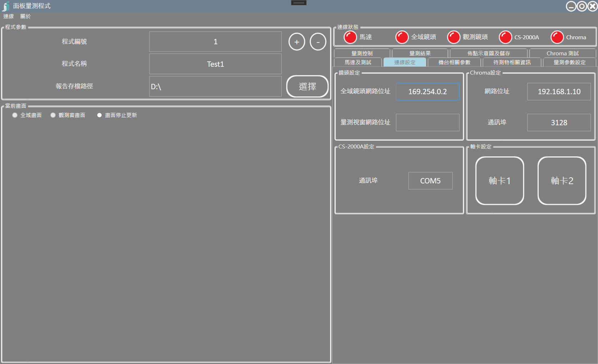Click the 當前畫面 group title
Screen dimensions: 598x364
(x=16, y=106)
